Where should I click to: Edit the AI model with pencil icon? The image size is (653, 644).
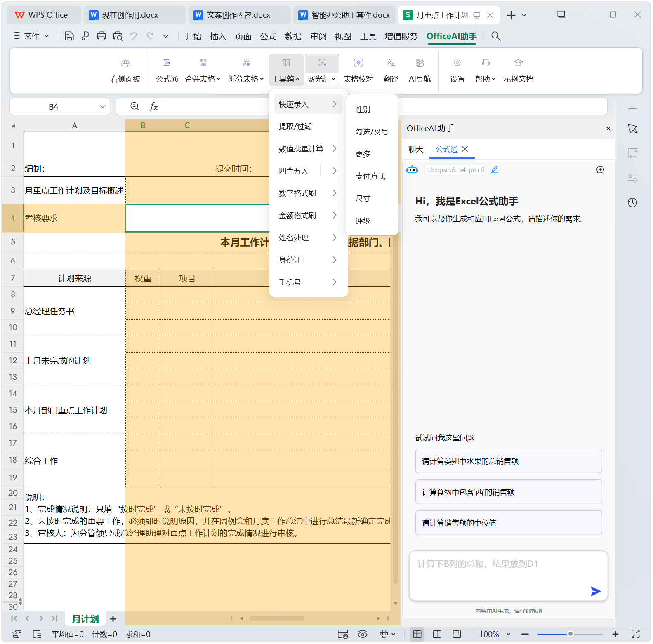(x=495, y=169)
